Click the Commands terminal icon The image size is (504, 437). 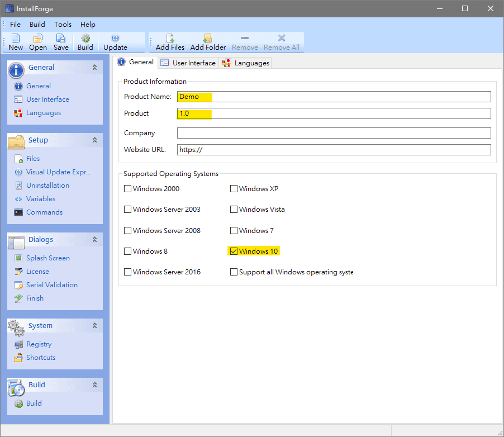click(x=18, y=212)
